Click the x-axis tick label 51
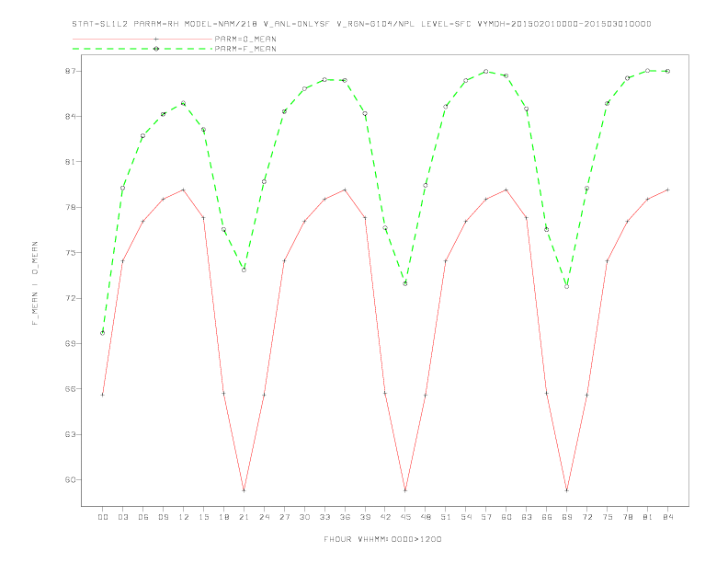728x563 pixels. 446,517
